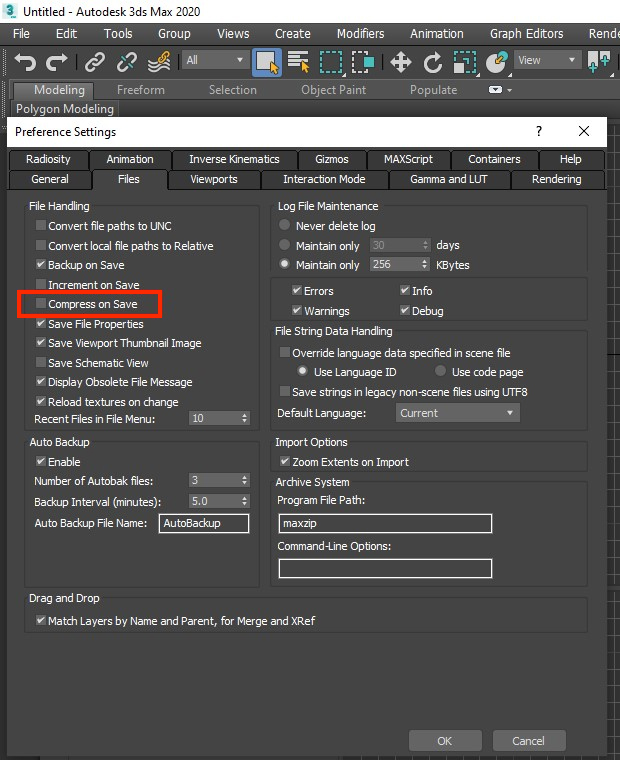Click the Redo arrow icon
620x760 pixels.
coord(57,62)
